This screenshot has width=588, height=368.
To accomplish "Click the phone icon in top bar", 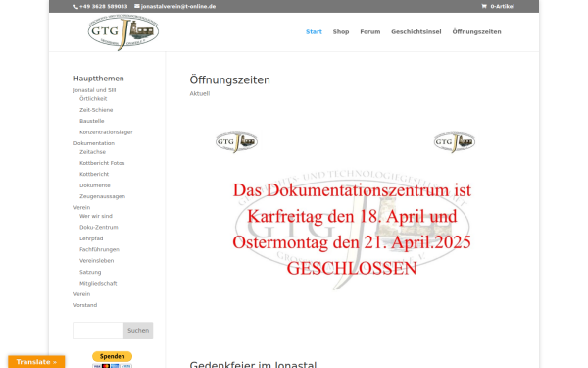I will click(75, 7).
